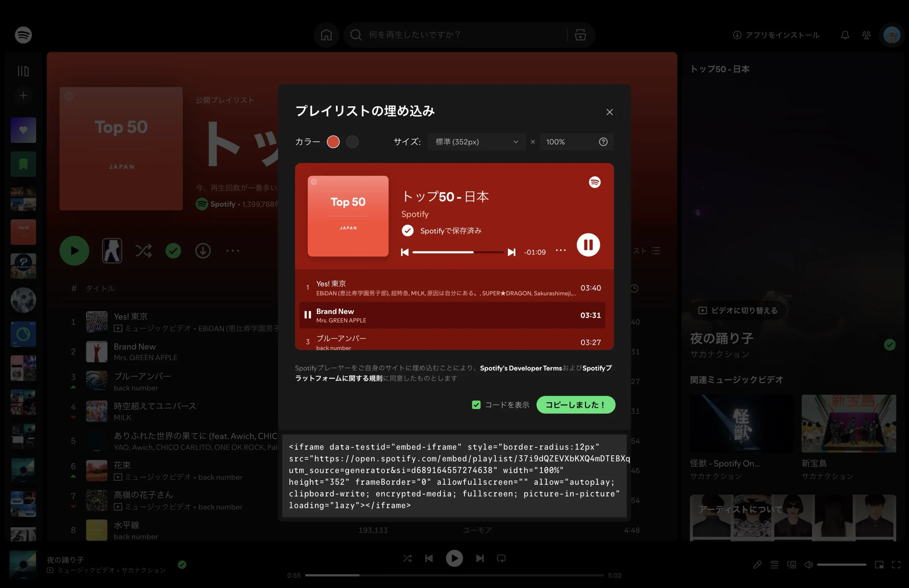The image size is (909, 588).
Task: Go to Home via the house icon
Action: [326, 35]
